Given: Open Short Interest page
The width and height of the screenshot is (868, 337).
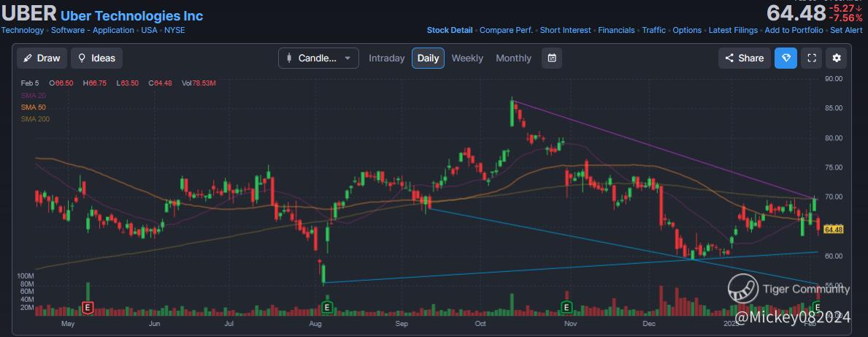Looking at the screenshot, I should point(565,31).
